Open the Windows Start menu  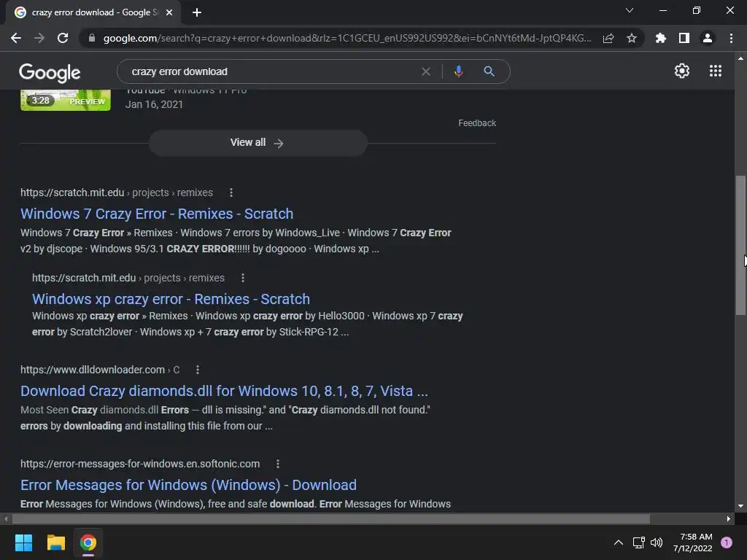pos(23,542)
